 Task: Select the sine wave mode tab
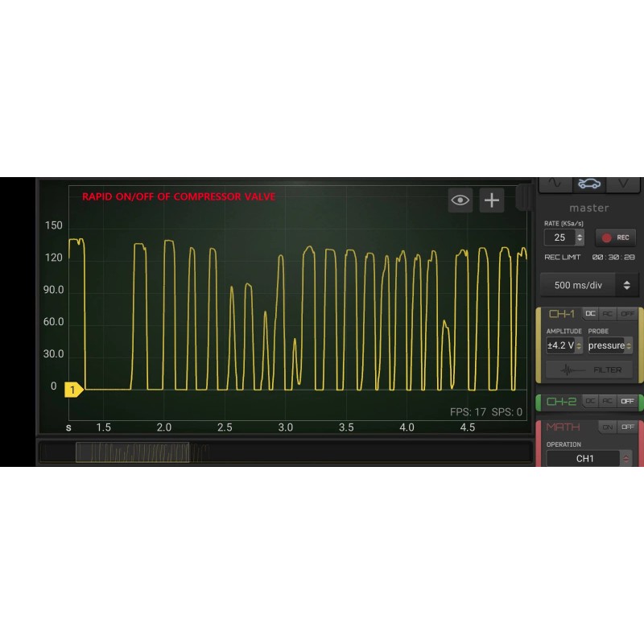click(x=555, y=184)
